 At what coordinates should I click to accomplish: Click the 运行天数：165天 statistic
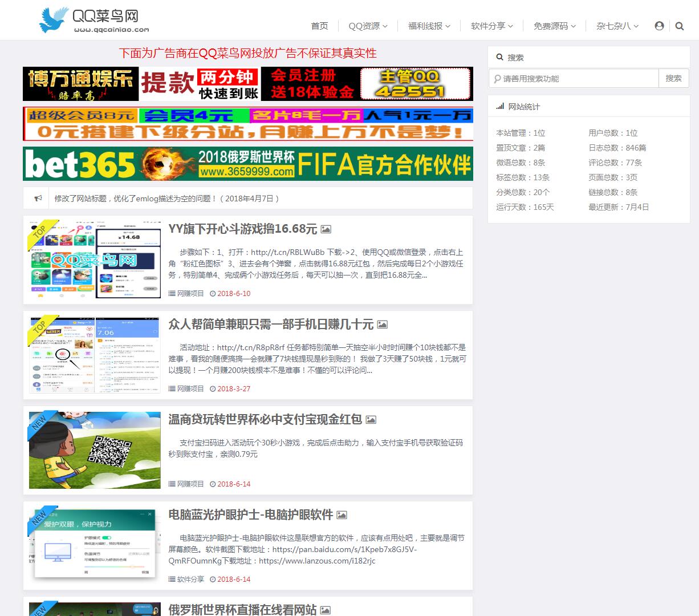click(525, 207)
